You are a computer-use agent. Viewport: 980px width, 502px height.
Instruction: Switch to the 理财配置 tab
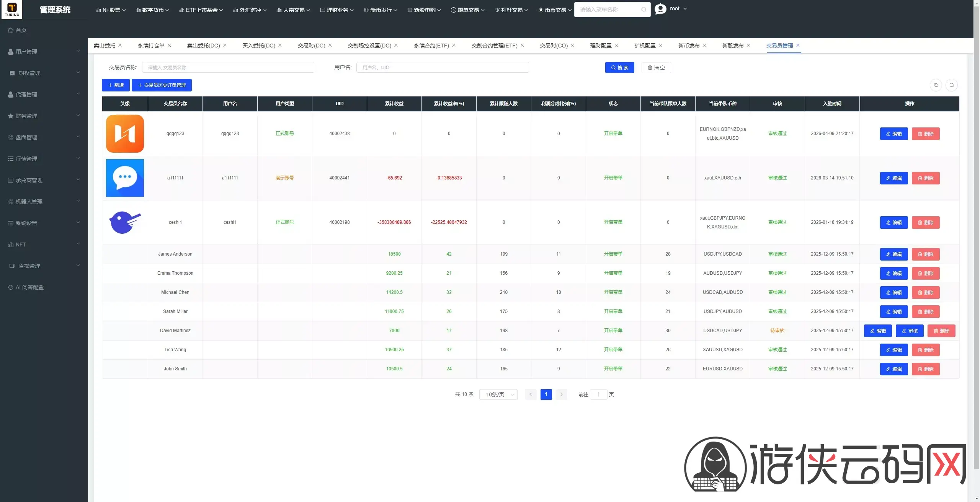click(601, 46)
